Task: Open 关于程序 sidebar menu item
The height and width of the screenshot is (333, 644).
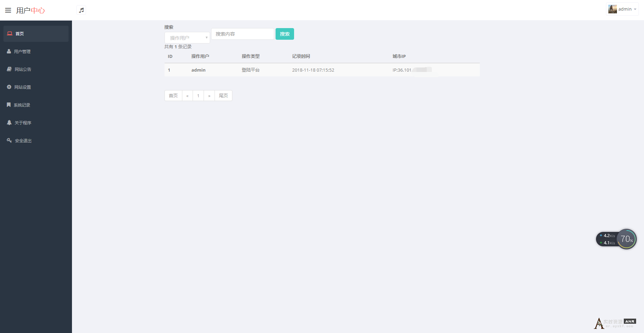Action: 36,123
